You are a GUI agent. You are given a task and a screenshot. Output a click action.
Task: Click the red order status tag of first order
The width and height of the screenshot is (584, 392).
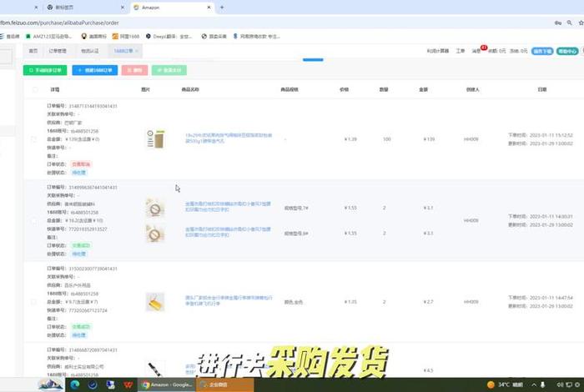click(x=81, y=164)
